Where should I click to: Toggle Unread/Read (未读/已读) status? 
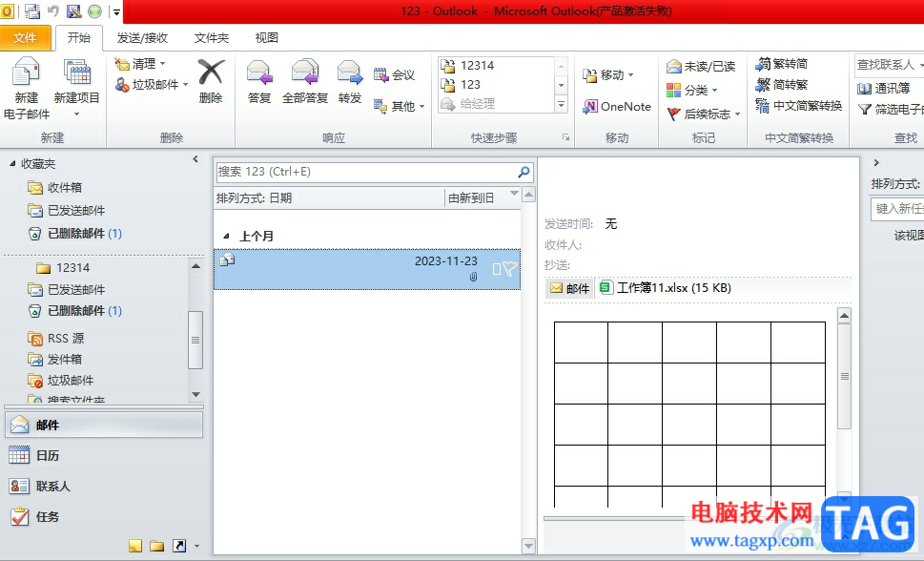(701, 66)
